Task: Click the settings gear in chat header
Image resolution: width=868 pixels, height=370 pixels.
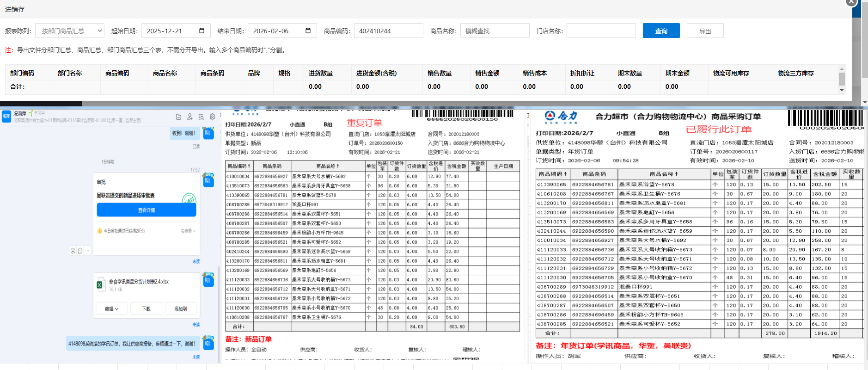Action: (x=212, y=117)
